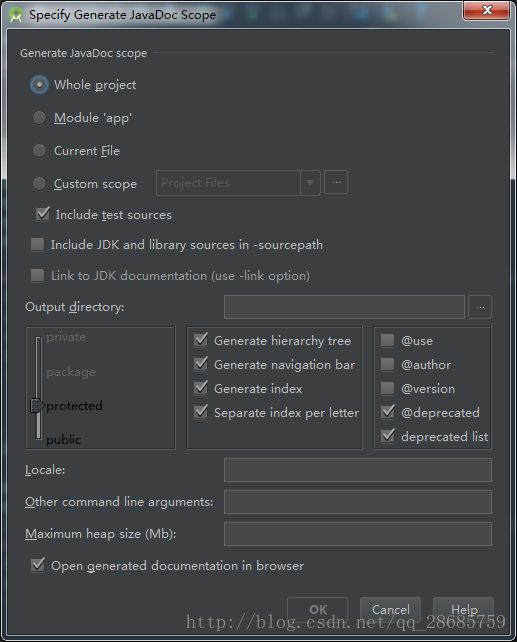The image size is (517, 642).
Task: Close the JavaDoc Scope dialog
Action: click(x=486, y=10)
